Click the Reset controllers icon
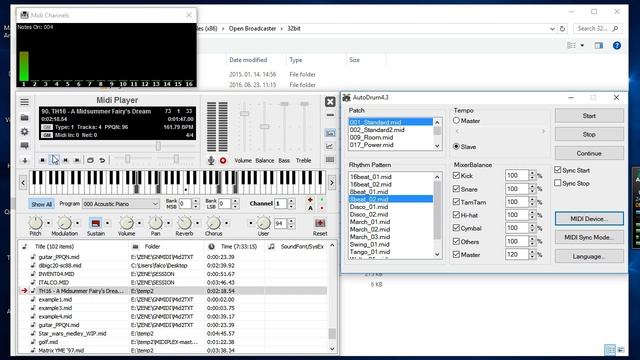 point(320,223)
